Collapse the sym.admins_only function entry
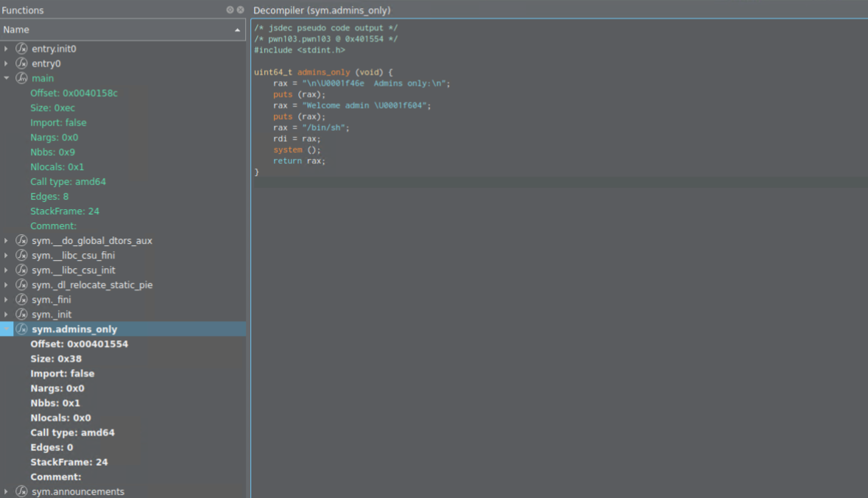The width and height of the screenshot is (868, 498). point(7,329)
